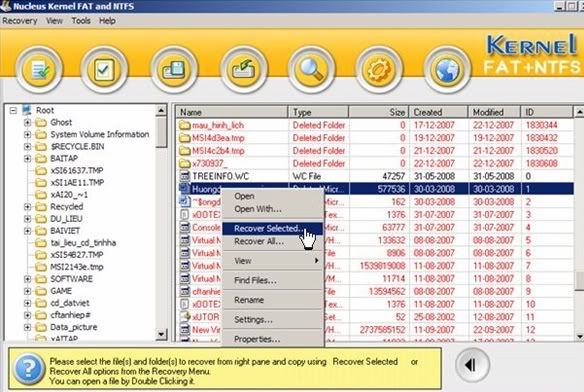Choose Rename from context menu

point(272,300)
